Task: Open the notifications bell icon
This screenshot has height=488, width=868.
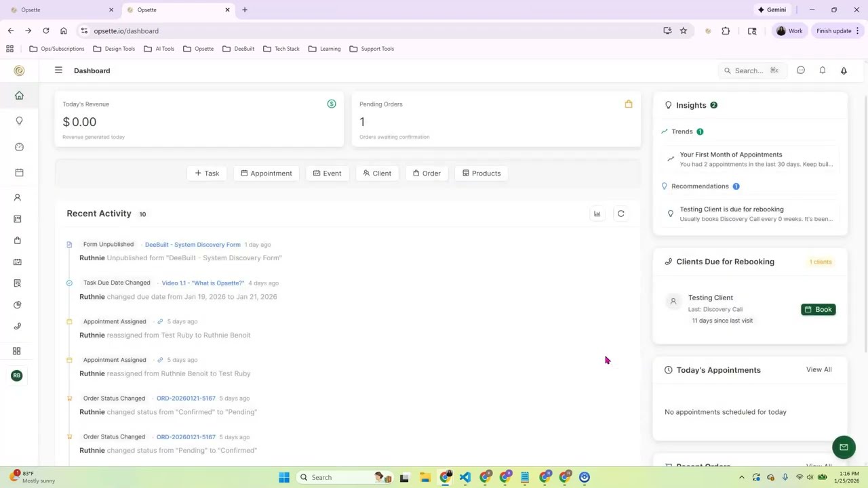Action: [823, 70]
